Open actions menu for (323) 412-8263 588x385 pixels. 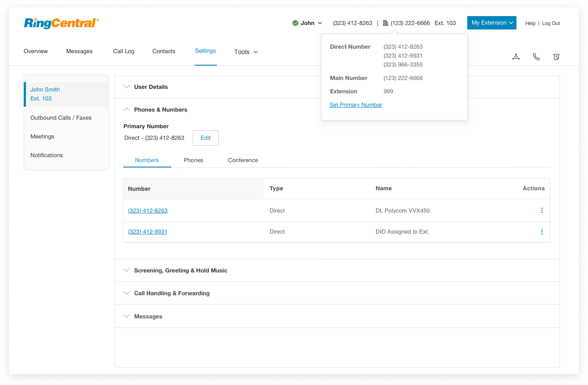tap(541, 210)
